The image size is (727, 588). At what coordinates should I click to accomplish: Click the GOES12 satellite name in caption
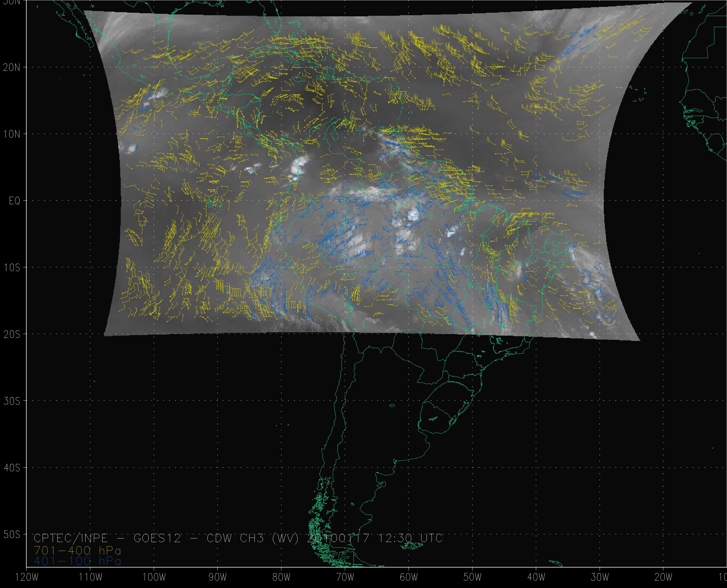point(158,538)
